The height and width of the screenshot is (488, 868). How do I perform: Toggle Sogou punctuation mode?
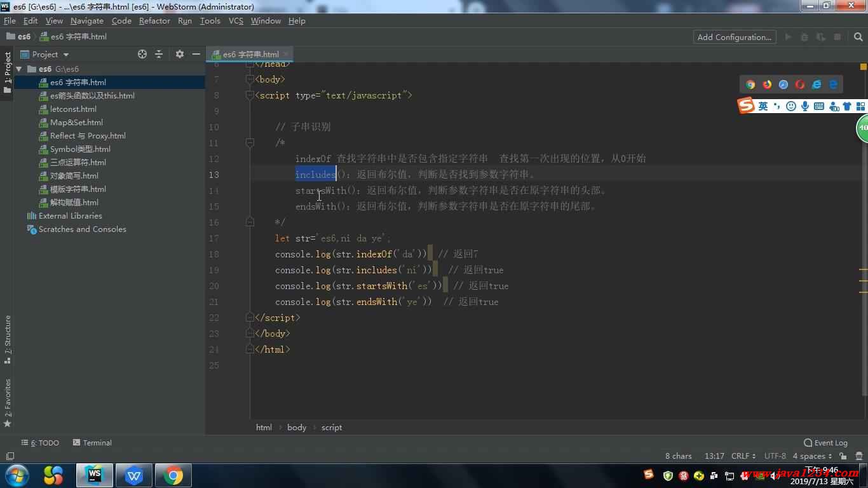tap(776, 106)
